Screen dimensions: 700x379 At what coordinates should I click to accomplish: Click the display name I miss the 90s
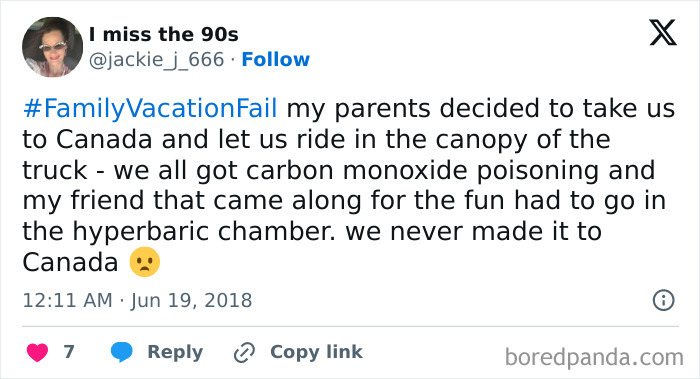(164, 34)
